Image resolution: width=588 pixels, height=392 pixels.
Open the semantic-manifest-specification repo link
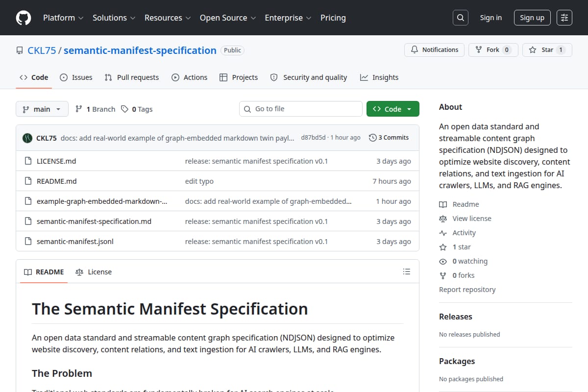(140, 50)
